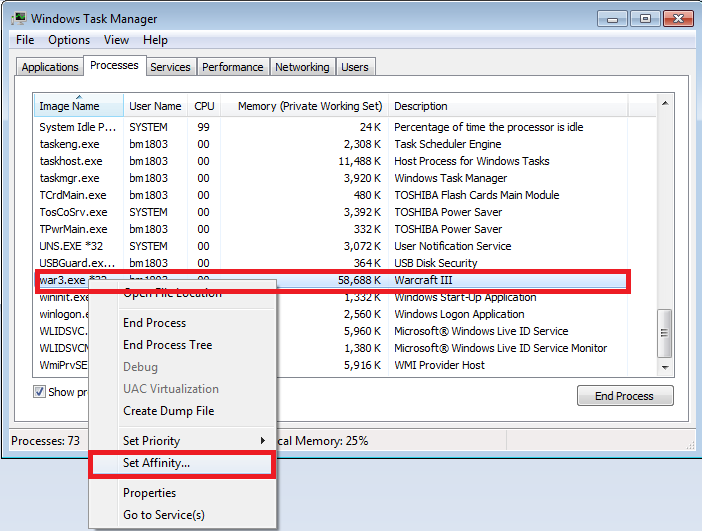Open the File menu
Screen dimensions: 702x531
(x=25, y=40)
